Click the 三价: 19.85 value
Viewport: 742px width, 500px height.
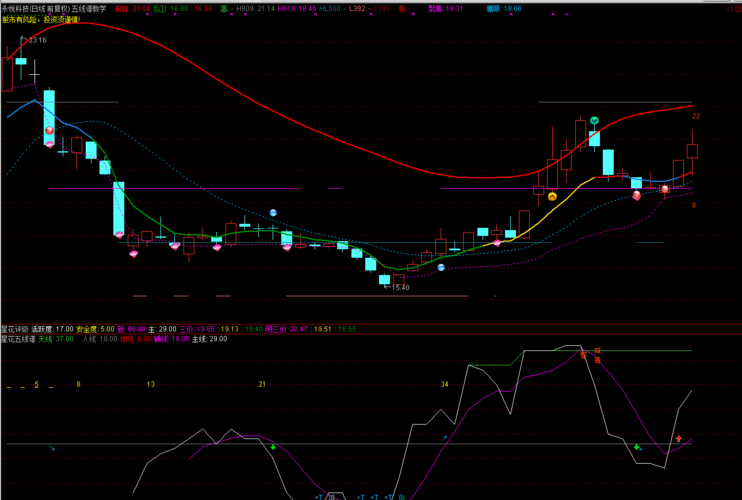[197, 329]
